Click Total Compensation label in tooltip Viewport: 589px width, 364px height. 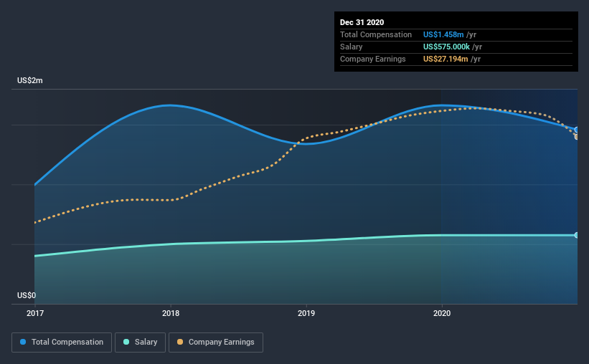click(376, 34)
